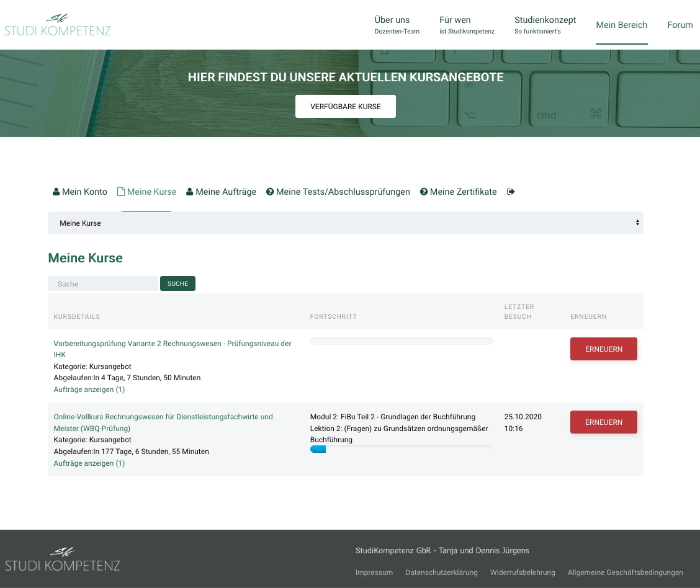
Task: Expand the Meine Kurse dropdown selector
Action: 345,223
